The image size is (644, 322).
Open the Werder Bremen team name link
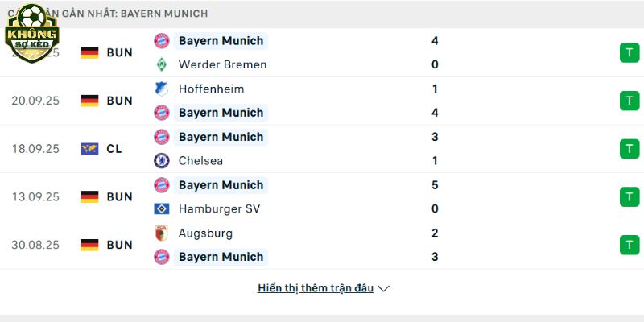pyautogui.click(x=222, y=64)
